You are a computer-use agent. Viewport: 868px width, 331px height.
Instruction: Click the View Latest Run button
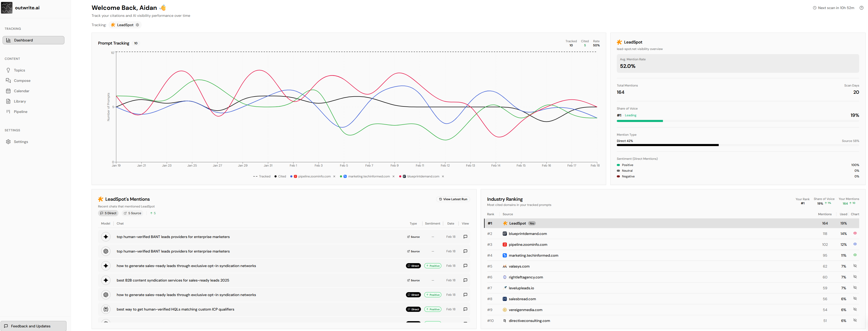[x=453, y=199]
